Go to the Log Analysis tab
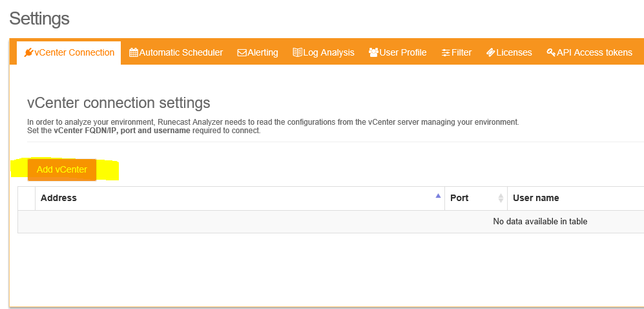Image resolution: width=644 pixels, height=309 pixels. point(323,52)
